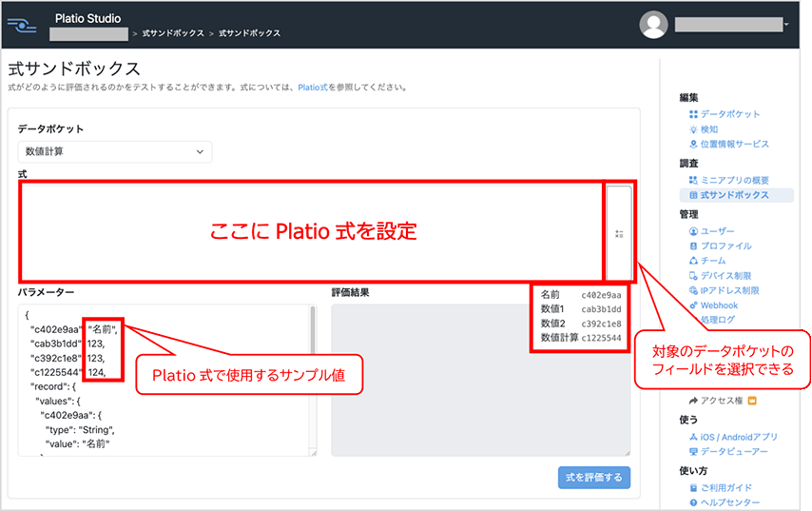Viewport: 812px width, 511px height.
Task: Open the Platio式 reference link
Action: coord(312,88)
